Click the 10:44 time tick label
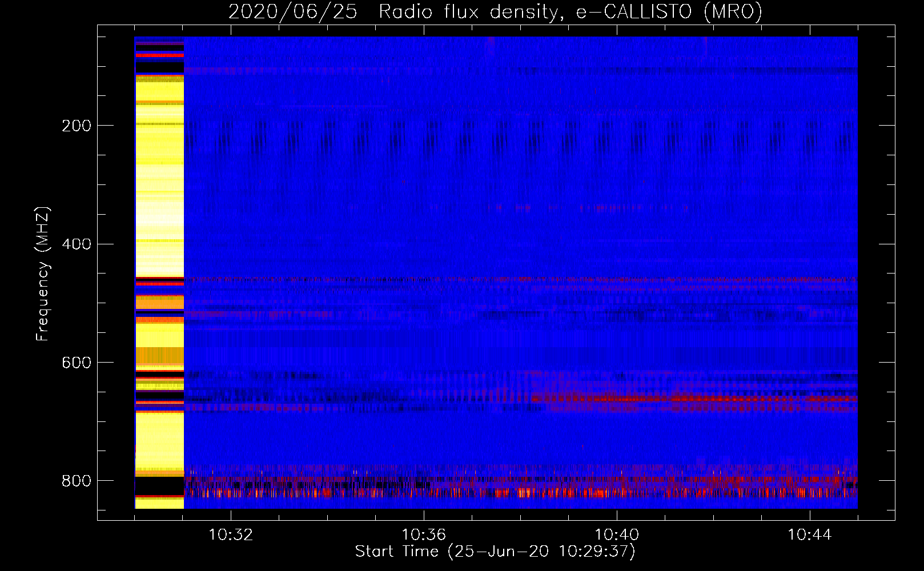924x571 pixels. pyautogui.click(x=810, y=535)
